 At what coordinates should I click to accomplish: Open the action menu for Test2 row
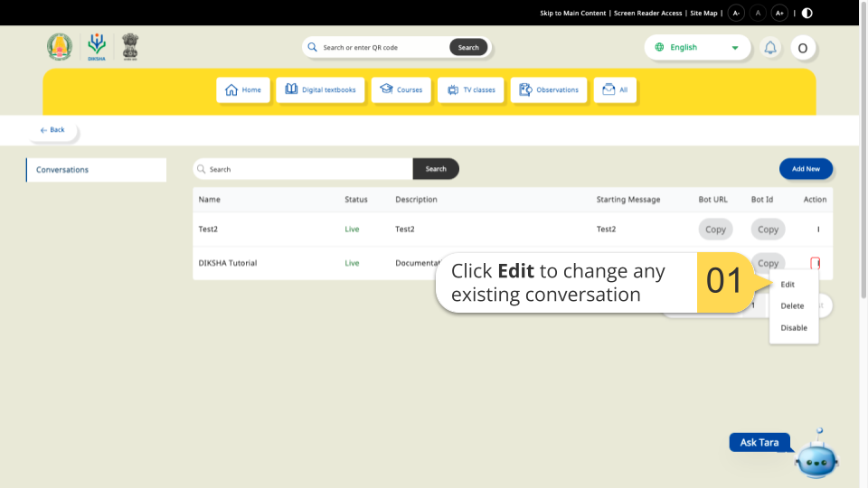click(818, 230)
